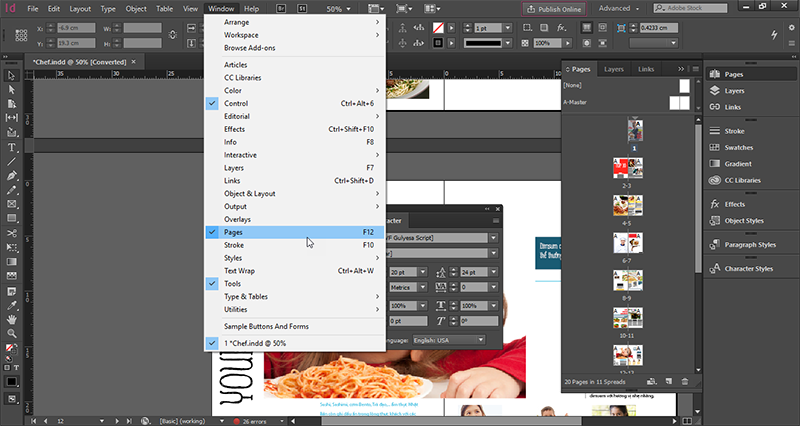Select page 1 thumbnail in Pages panel

coord(635,131)
